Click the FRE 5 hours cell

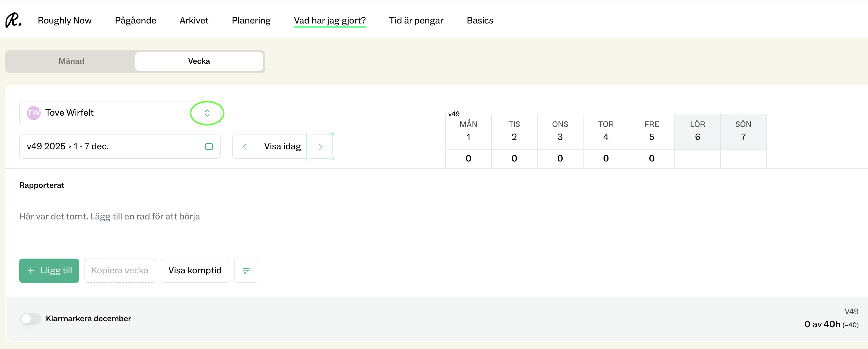651,158
